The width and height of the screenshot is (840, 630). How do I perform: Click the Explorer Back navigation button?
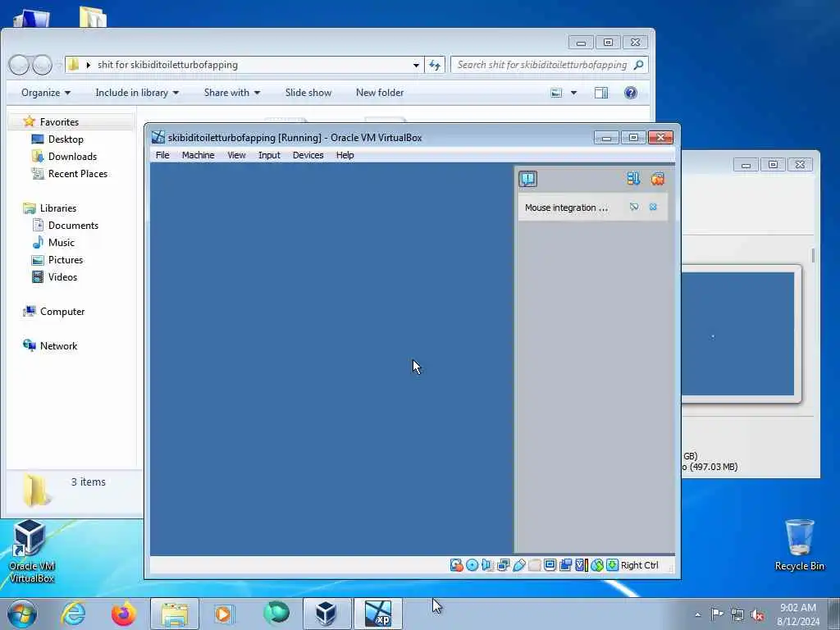click(x=19, y=65)
